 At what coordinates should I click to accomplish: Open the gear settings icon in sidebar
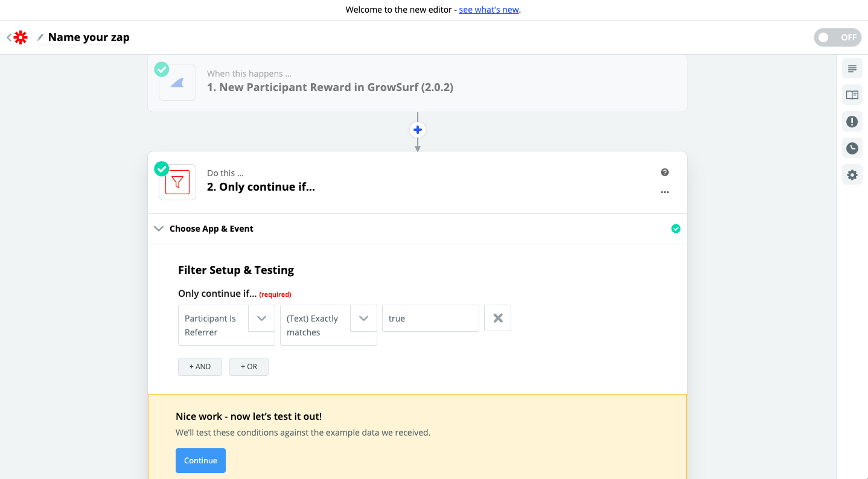coord(852,175)
